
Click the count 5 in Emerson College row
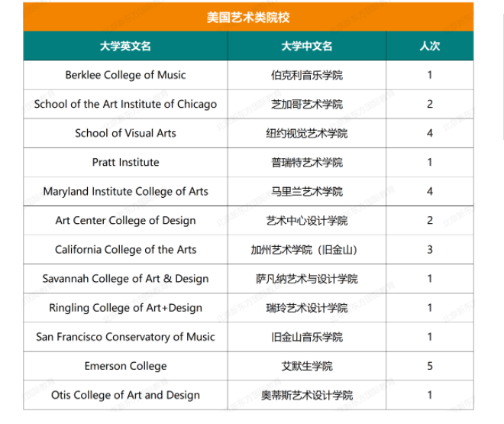click(430, 366)
